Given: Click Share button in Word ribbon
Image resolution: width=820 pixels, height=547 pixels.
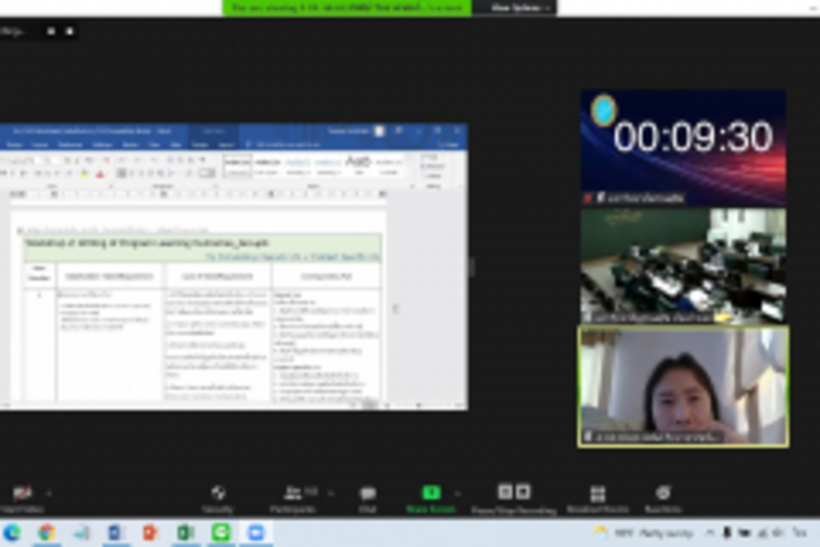Looking at the screenshot, I should click(449, 144).
